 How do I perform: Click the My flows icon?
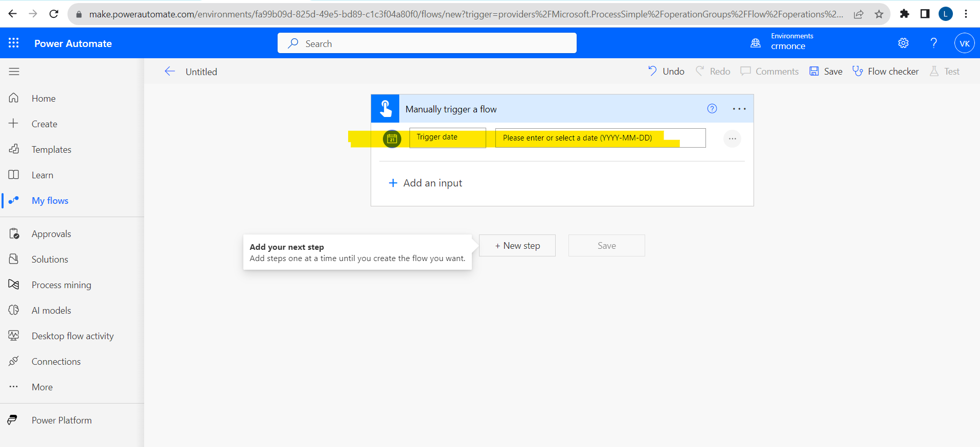14,200
